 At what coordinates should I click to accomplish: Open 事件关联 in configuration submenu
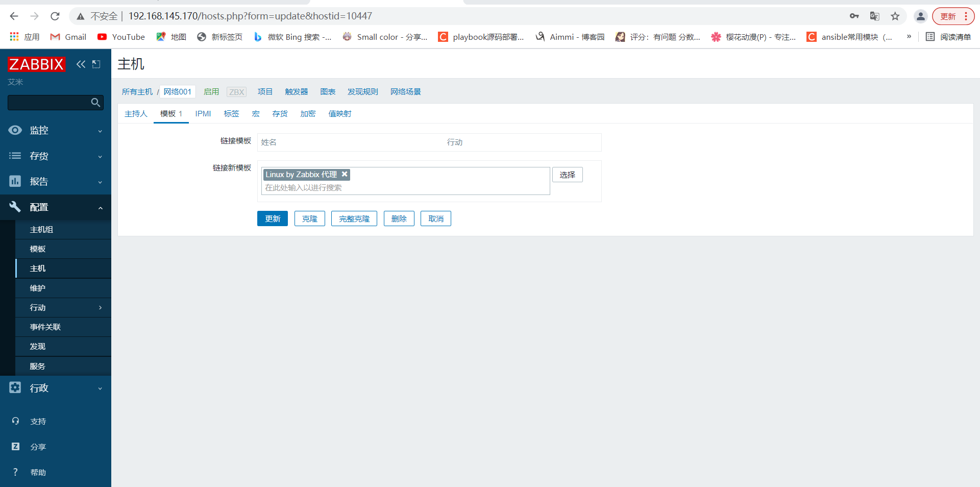click(45, 327)
